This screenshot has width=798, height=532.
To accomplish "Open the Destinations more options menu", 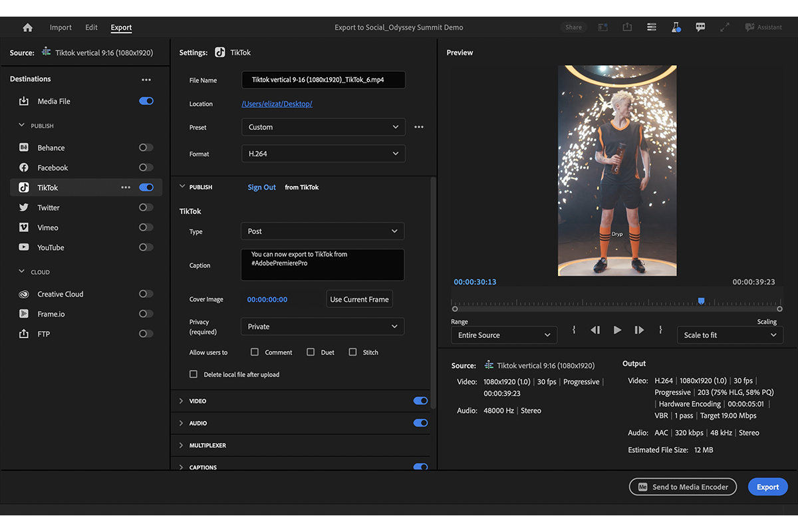I will pos(146,80).
